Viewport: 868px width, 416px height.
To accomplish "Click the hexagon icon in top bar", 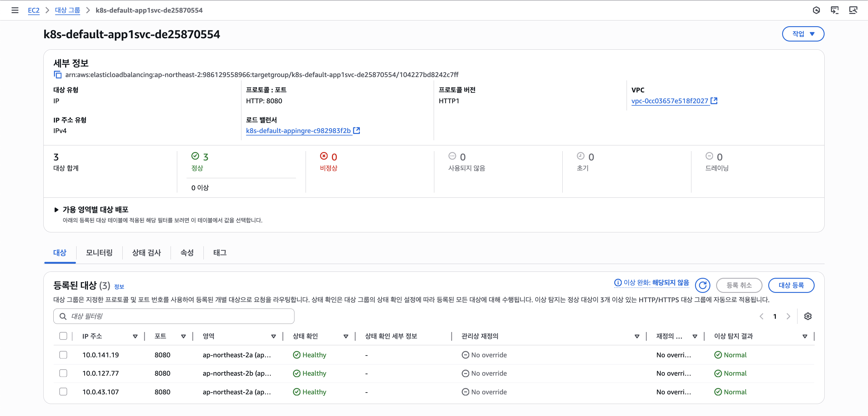I will pos(816,10).
